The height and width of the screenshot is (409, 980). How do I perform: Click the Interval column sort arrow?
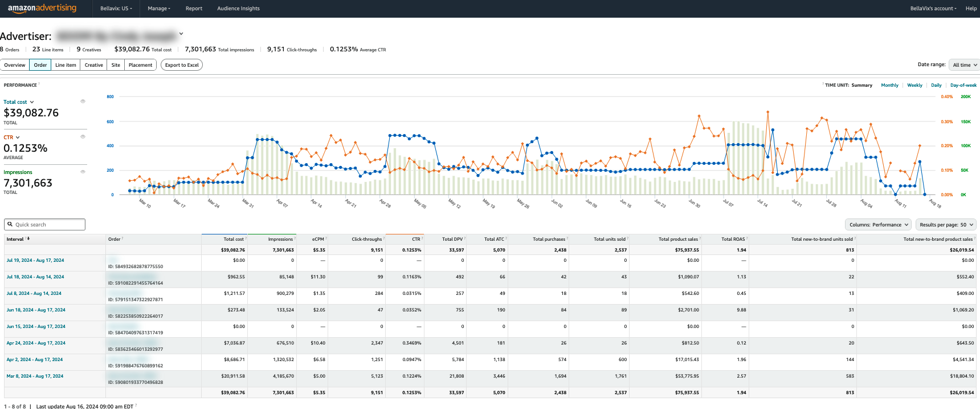tap(28, 239)
